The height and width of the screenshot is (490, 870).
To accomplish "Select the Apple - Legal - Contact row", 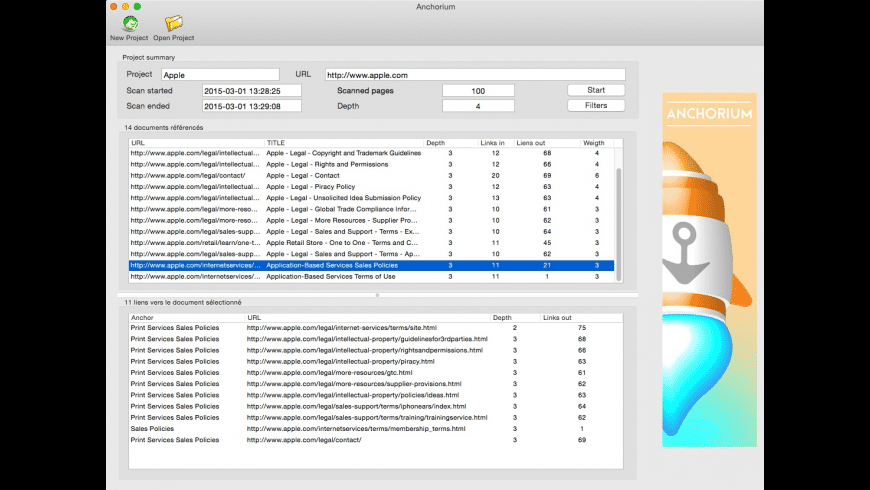I will [x=371, y=175].
